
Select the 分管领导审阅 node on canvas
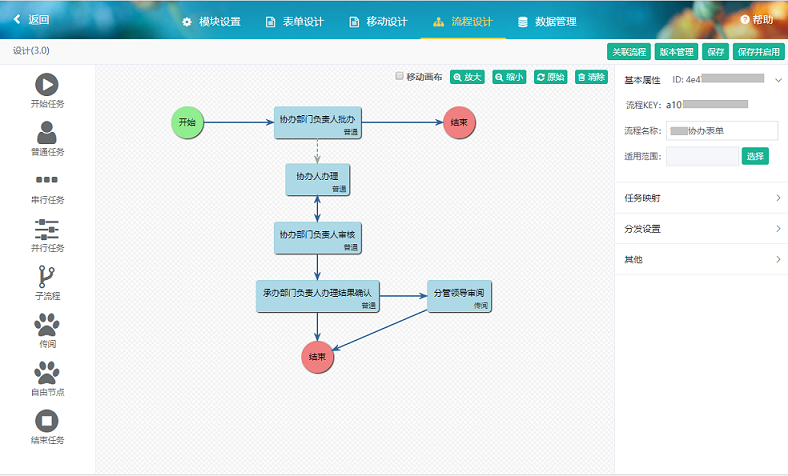463,297
